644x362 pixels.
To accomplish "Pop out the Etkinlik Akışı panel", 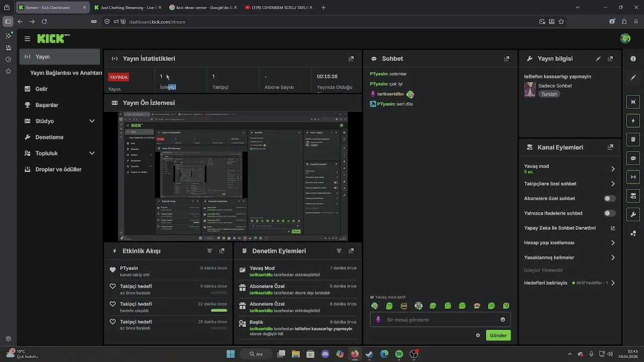I will [x=222, y=251].
